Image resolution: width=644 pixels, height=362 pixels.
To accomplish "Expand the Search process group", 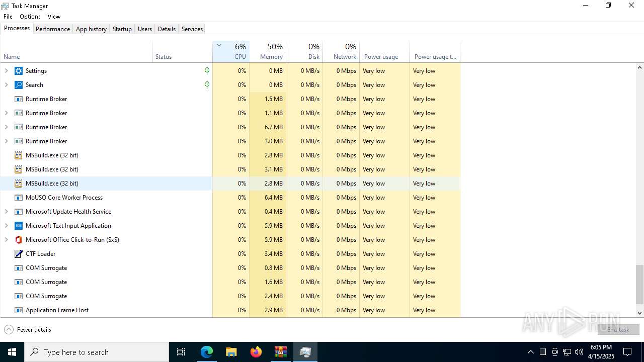I will coord(7,85).
